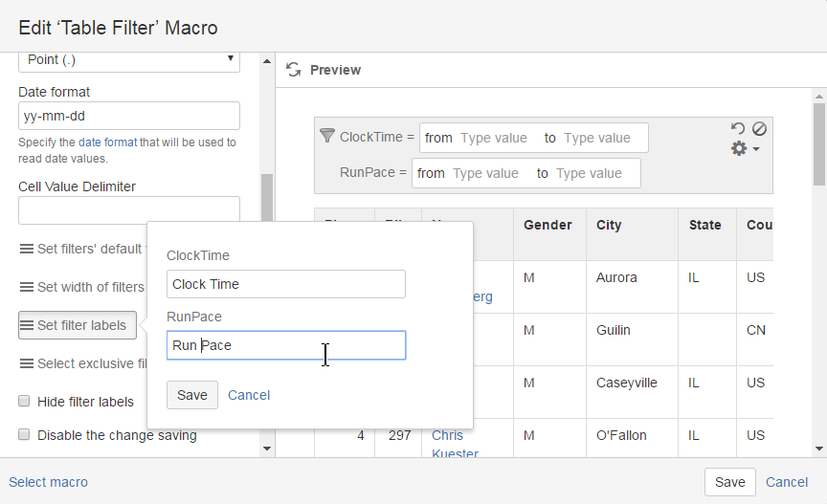Cancel the filter labels popup

click(x=249, y=395)
